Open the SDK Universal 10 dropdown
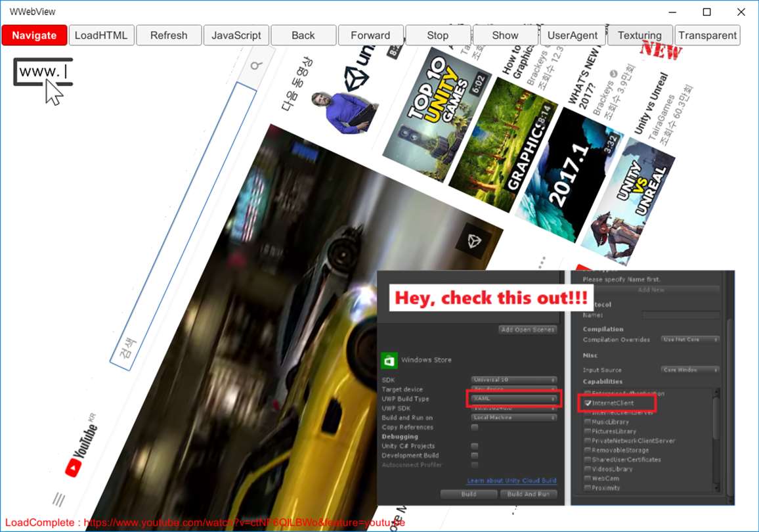759x532 pixels. click(513, 380)
